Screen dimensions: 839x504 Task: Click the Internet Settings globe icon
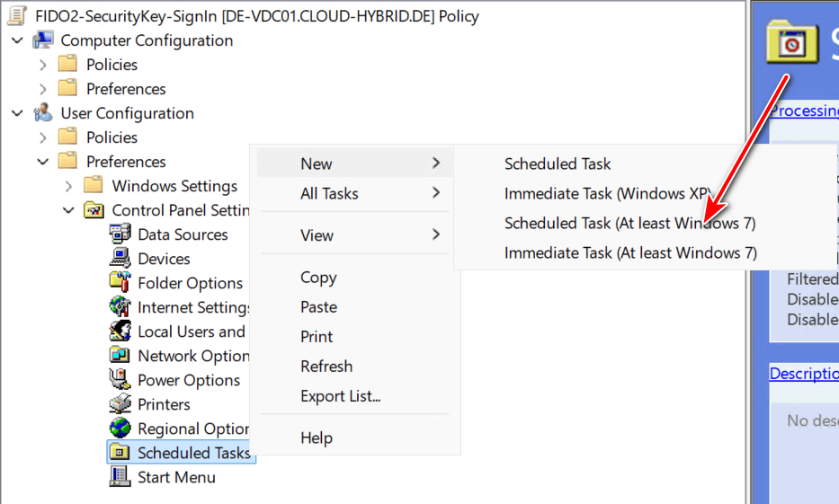click(120, 307)
